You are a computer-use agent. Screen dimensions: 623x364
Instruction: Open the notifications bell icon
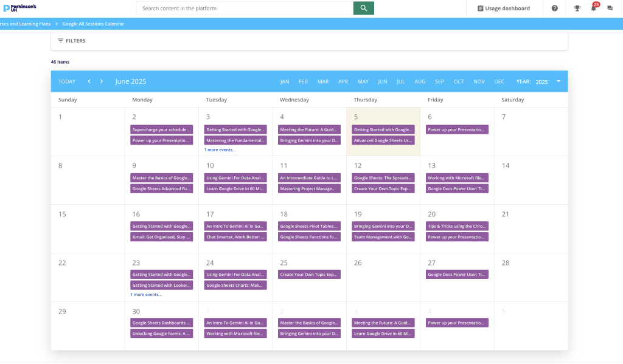coord(593,9)
